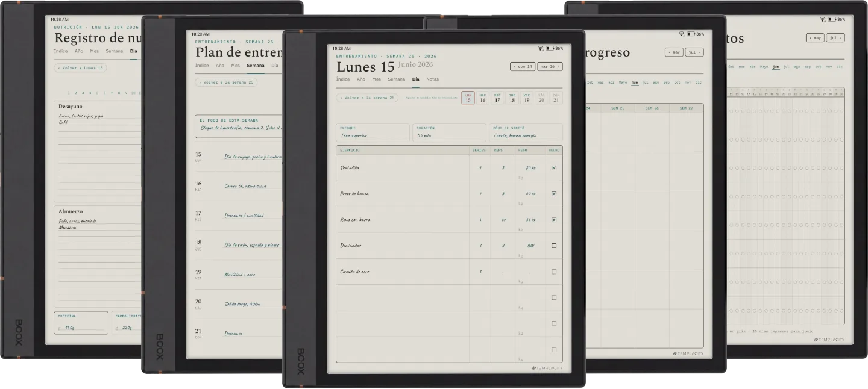
Task: Check the Dominadas done checkbox
Action: click(x=554, y=246)
